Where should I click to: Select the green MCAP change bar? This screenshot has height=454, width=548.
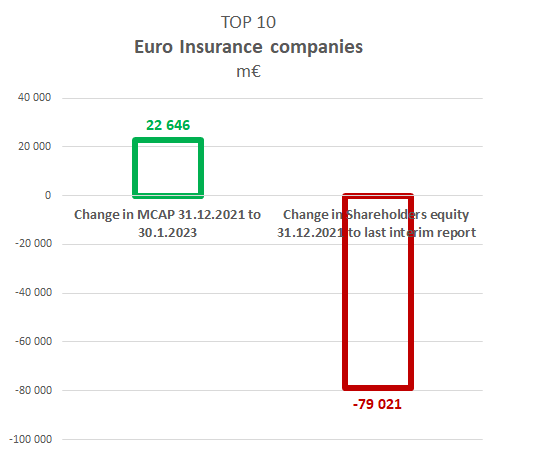(168, 168)
